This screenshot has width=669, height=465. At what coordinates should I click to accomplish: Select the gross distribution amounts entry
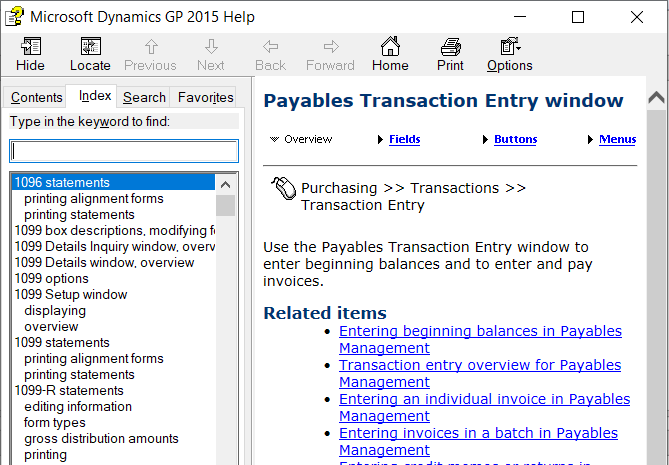point(101,439)
